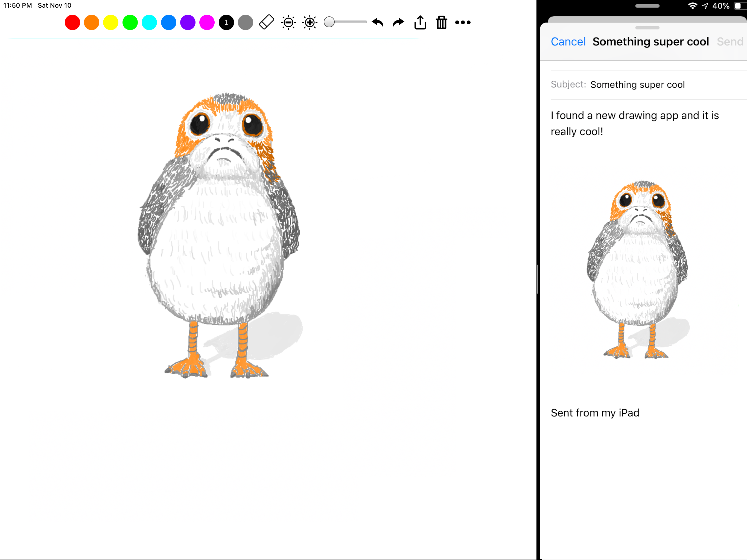747x560 pixels.
Task: Tap the trash can icon
Action: 441,23
